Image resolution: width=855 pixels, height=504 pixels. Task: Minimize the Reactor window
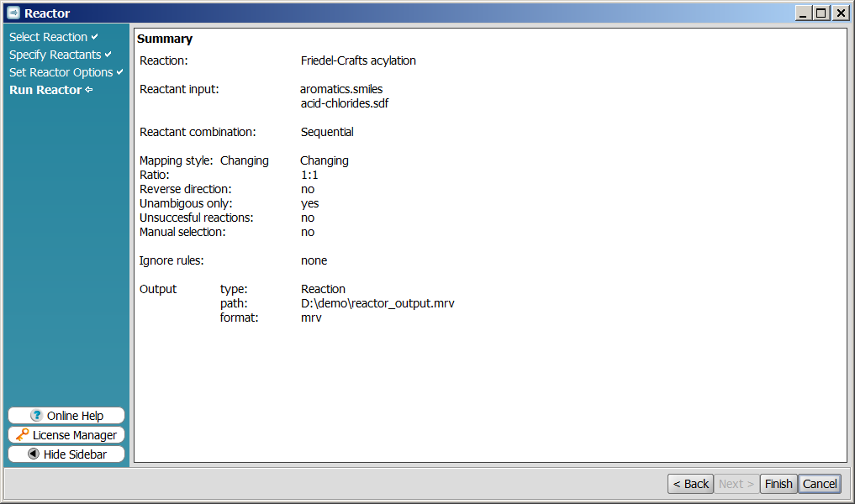(x=804, y=13)
